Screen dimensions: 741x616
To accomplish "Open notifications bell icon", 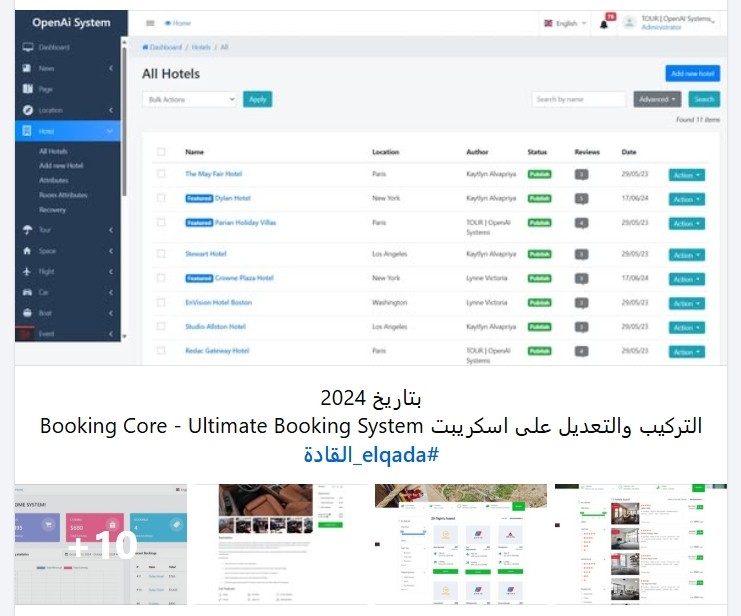I will click(604, 25).
